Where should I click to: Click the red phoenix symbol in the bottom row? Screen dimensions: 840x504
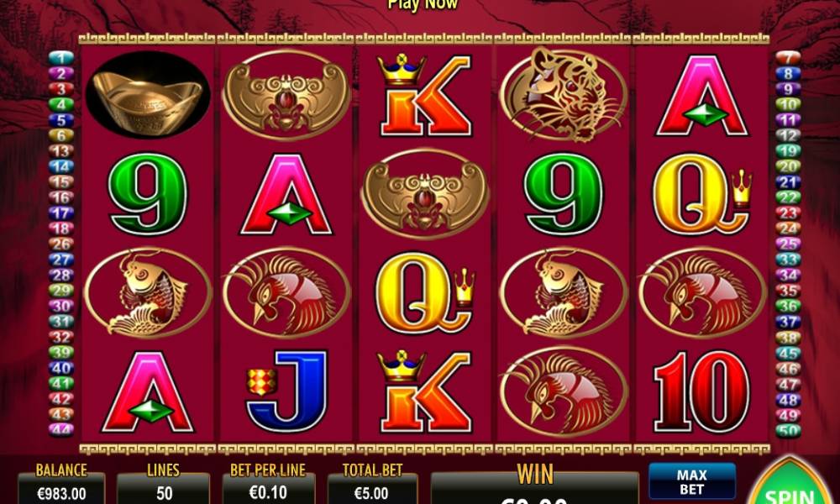(x=563, y=391)
